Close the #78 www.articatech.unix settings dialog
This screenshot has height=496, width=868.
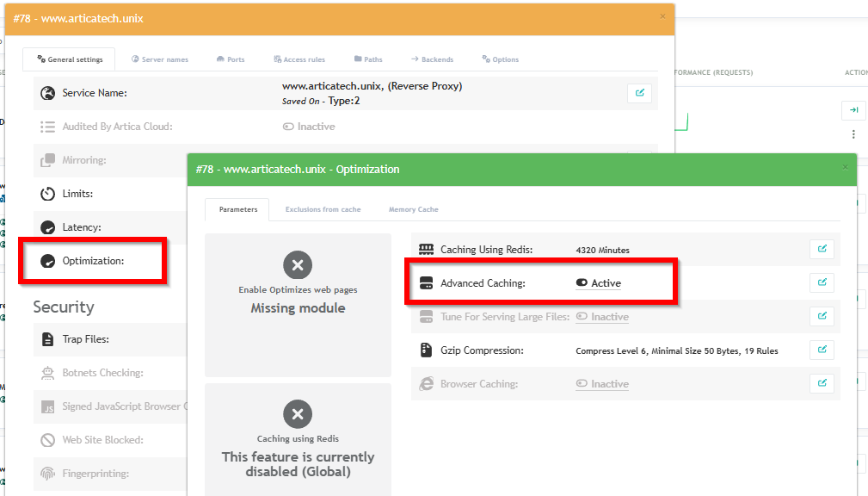click(x=662, y=16)
